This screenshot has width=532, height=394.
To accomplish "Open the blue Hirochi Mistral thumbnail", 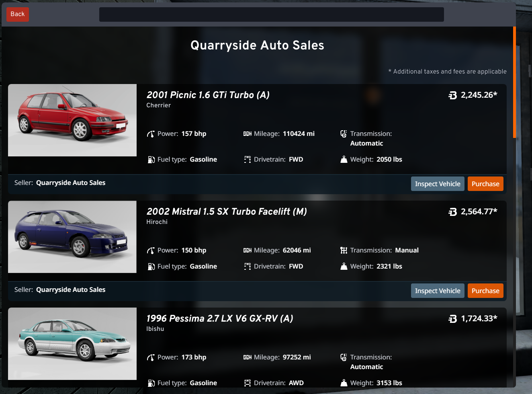I will [72, 237].
